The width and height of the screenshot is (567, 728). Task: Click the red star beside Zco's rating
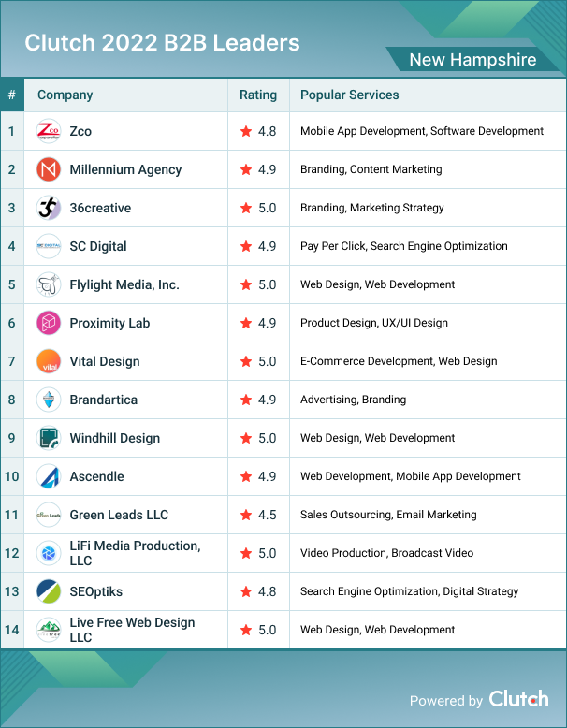246,131
